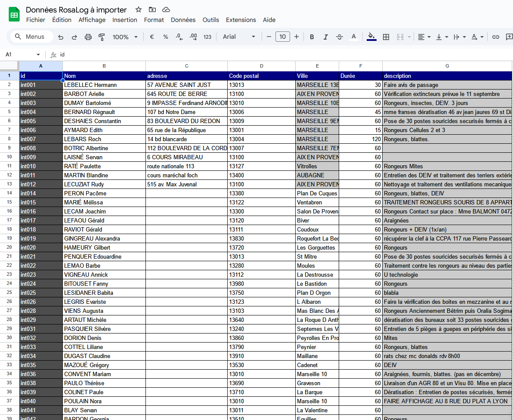Open the 100% zoom dropdown

[x=125, y=37]
